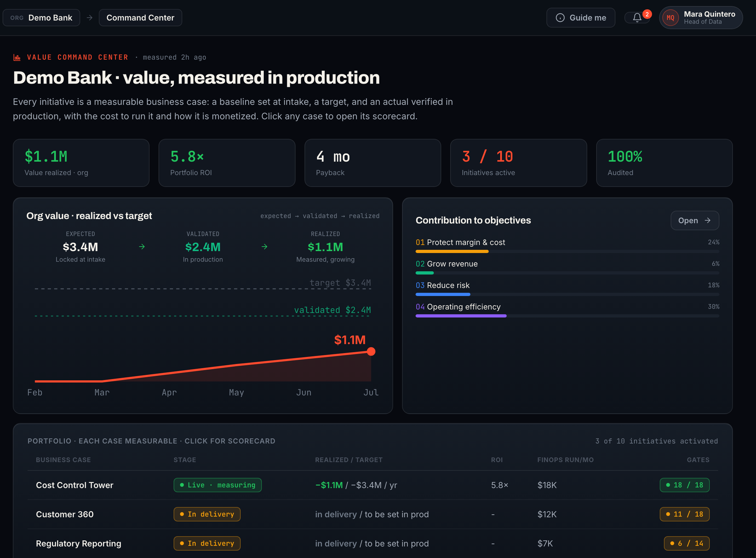Screen dimensions: 756x558
Task: Click the FinOps Run/Mo column header
Action: [565, 460]
